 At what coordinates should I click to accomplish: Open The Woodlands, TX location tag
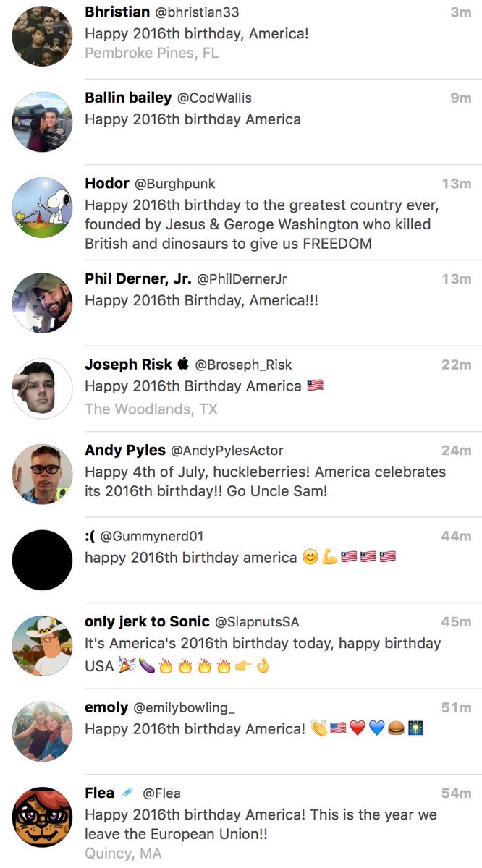(151, 409)
